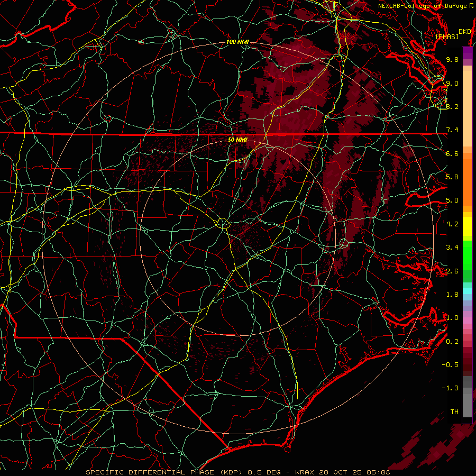The image size is (476, 476).
Task: Click the 5.0 scale value label
Action: point(452,200)
